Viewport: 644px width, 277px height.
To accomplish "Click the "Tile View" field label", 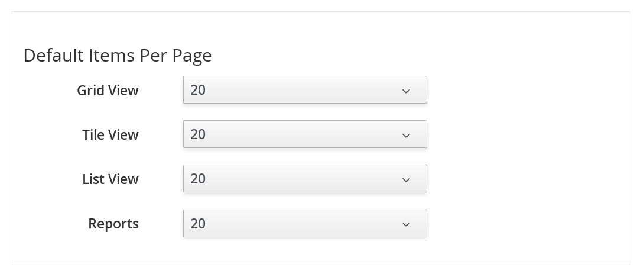I will (x=110, y=135).
